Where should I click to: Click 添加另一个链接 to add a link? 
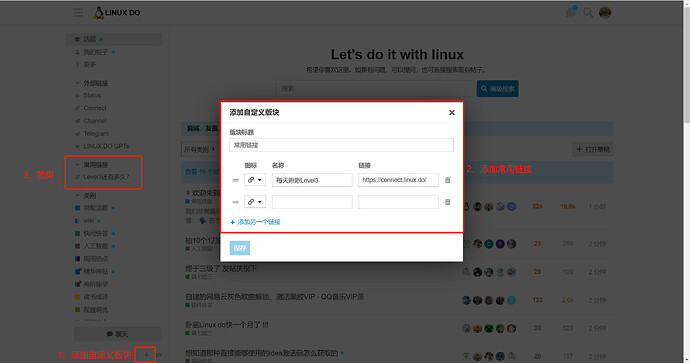255,222
